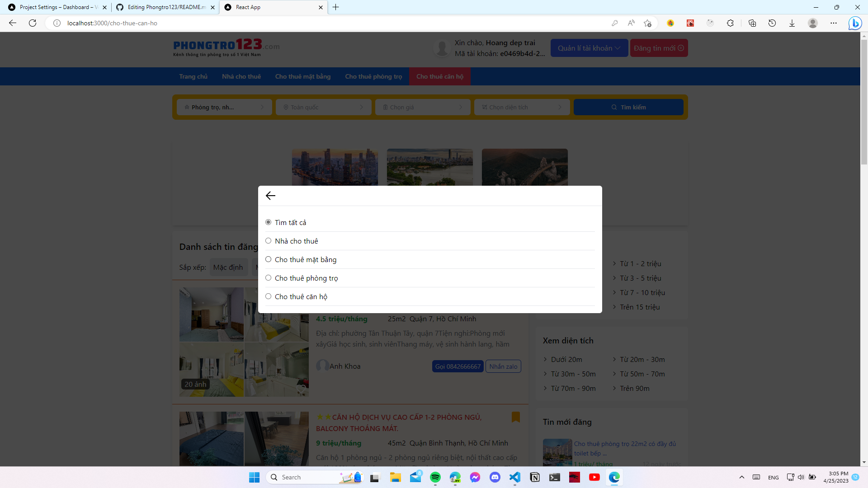Open 'Nhà cho thuê' in navbar
This screenshot has width=868, height=488.
[241, 76]
